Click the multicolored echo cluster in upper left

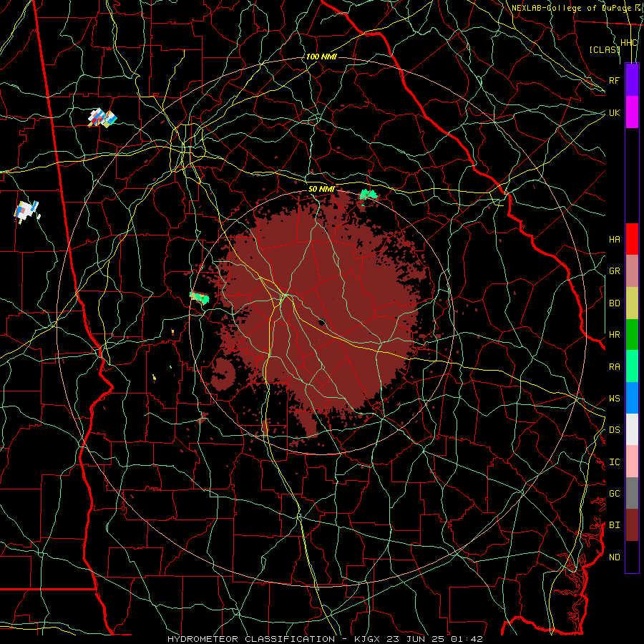click(x=102, y=118)
